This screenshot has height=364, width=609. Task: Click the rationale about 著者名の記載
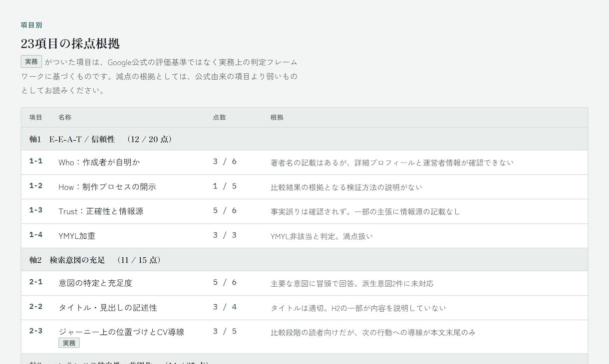point(392,163)
